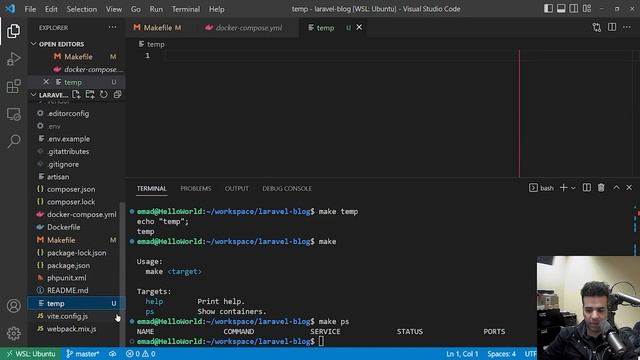Open Makefile in the file tree
The width and height of the screenshot is (640, 360).
(61, 240)
